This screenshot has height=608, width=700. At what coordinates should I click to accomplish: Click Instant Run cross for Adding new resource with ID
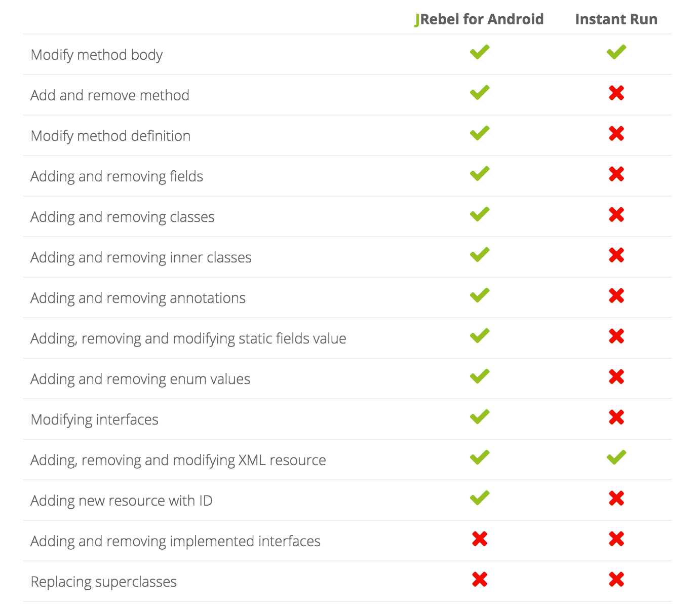[x=616, y=499]
